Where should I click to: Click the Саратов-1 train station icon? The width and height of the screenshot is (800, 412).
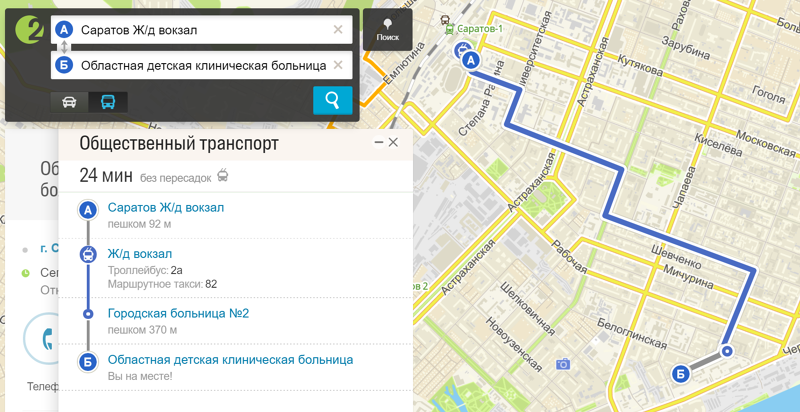click(x=449, y=30)
